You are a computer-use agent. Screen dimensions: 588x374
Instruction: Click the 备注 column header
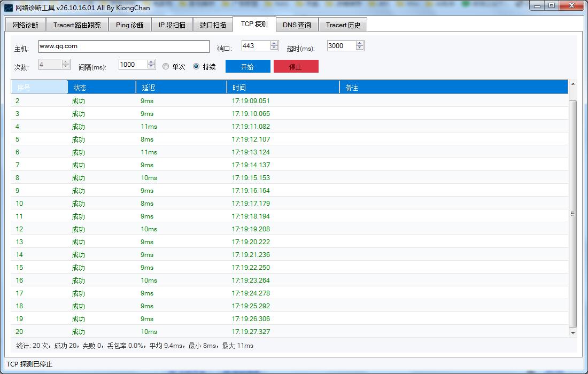pos(454,87)
